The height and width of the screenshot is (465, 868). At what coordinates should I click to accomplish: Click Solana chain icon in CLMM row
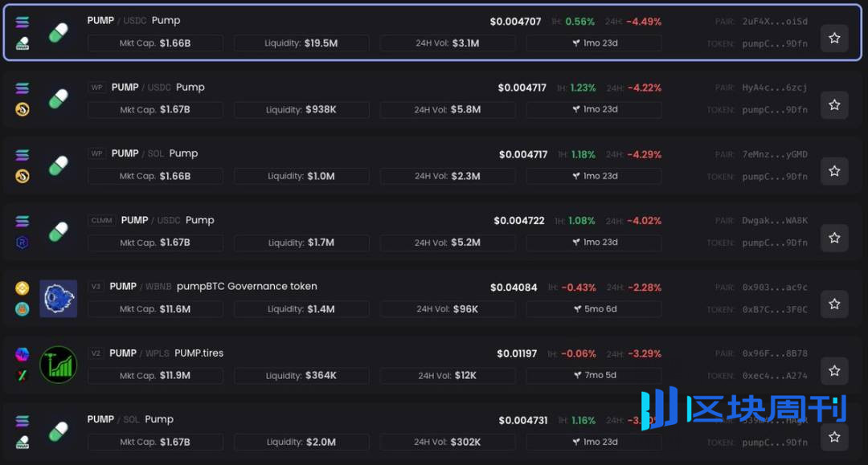point(23,221)
